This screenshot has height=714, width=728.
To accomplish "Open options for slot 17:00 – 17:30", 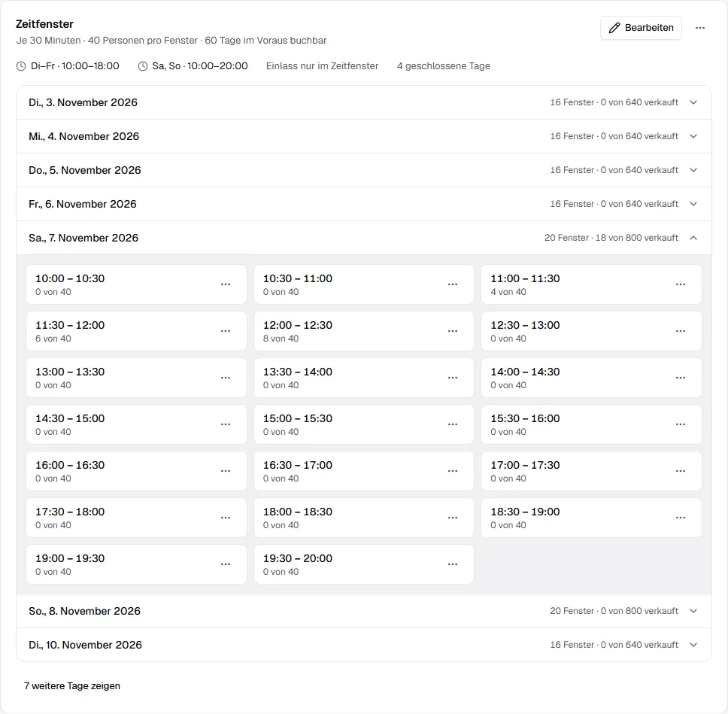I will point(681,471).
